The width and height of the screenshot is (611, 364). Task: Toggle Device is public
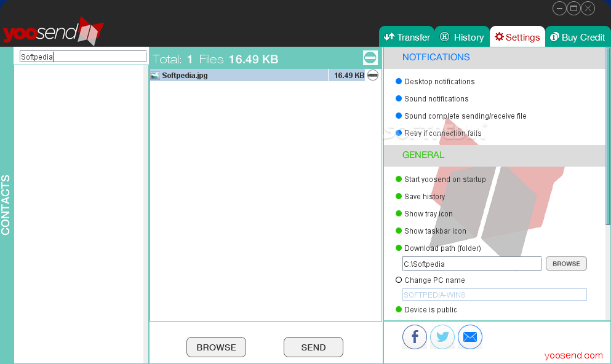(399, 309)
